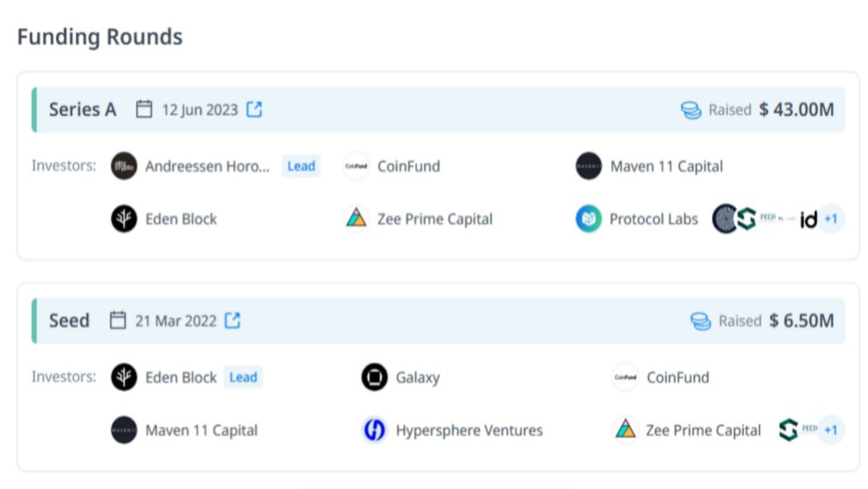
Task: Open Eden Block link in Seed round
Action: (181, 378)
